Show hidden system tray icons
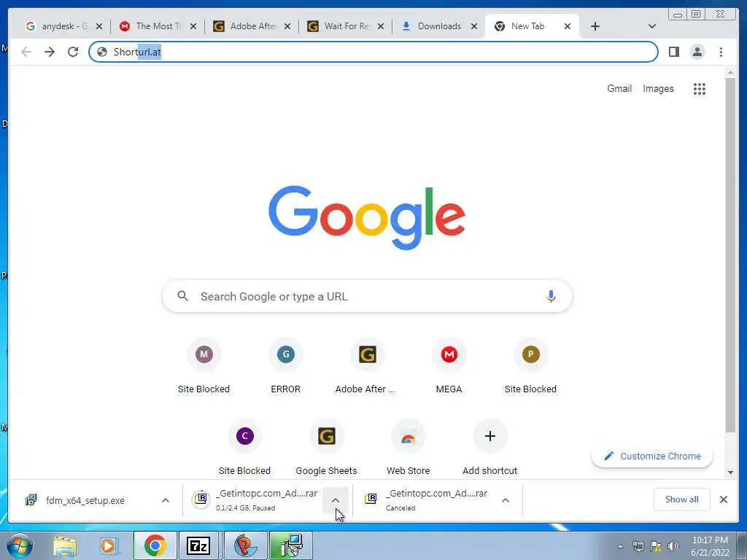 (620, 546)
